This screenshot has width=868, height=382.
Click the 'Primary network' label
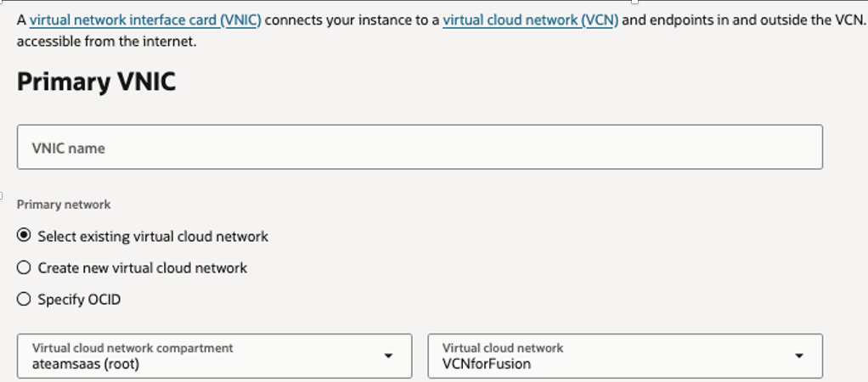point(64,205)
